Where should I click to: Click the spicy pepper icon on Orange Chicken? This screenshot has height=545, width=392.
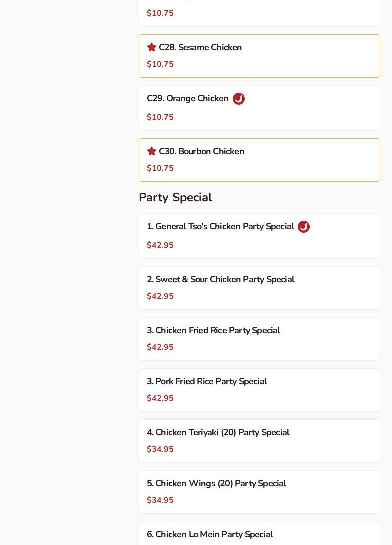coord(239,99)
